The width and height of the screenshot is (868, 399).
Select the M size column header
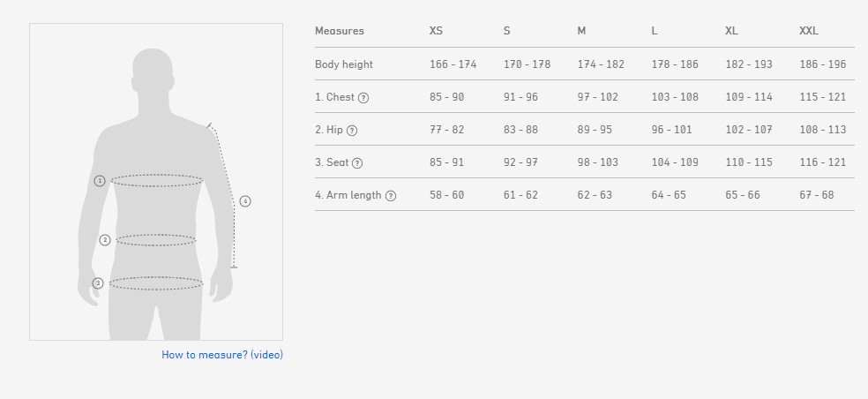(x=581, y=31)
